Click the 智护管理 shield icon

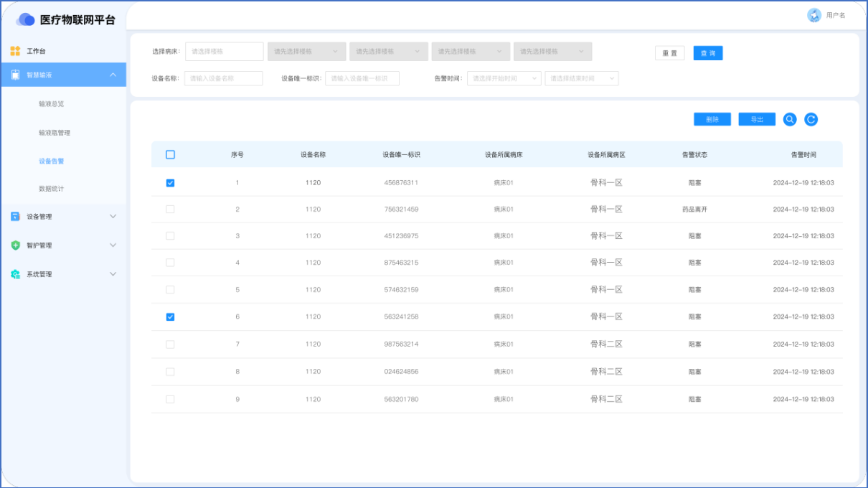coord(15,245)
